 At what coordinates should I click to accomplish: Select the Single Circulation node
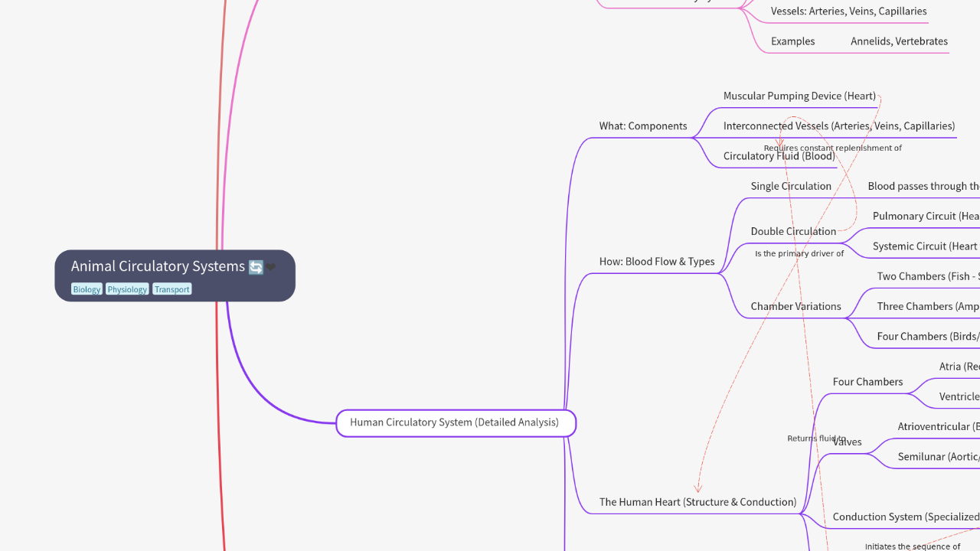791,187
